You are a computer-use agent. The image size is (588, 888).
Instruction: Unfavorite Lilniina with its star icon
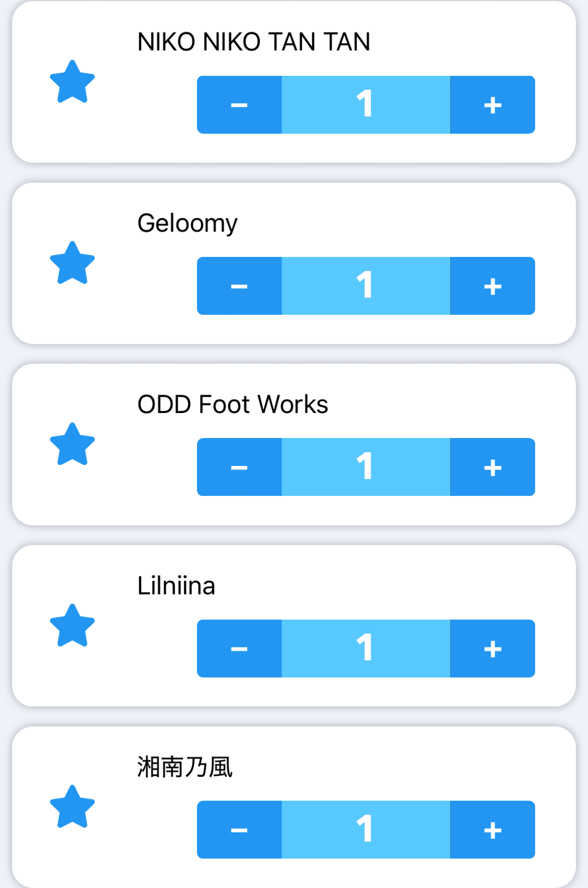click(x=72, y=626)
